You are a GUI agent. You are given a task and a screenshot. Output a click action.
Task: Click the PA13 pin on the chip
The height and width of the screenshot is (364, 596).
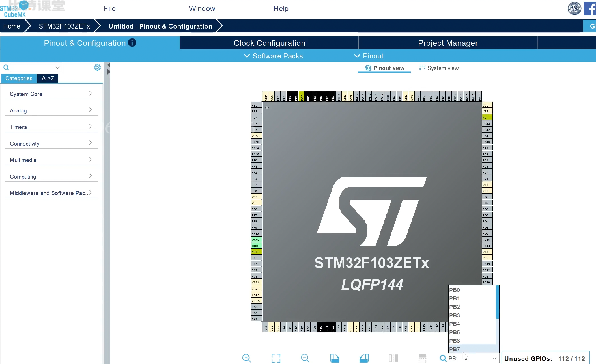coord(487,123)
